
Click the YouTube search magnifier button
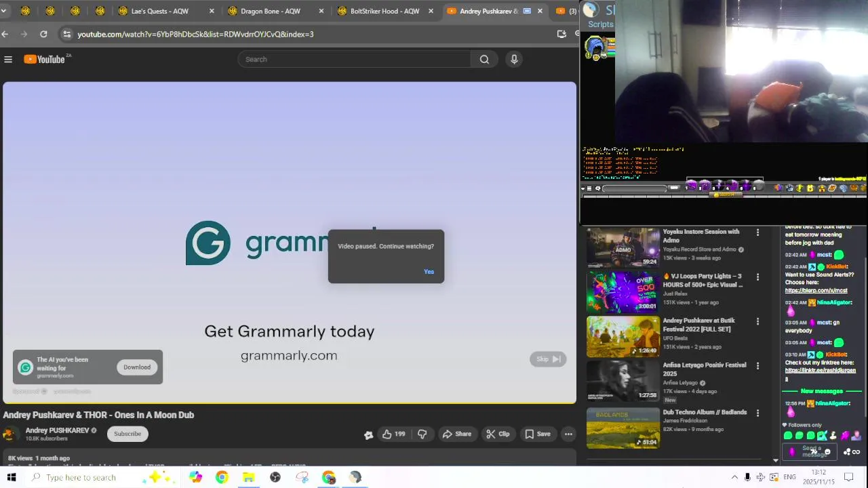coord(484,60)
